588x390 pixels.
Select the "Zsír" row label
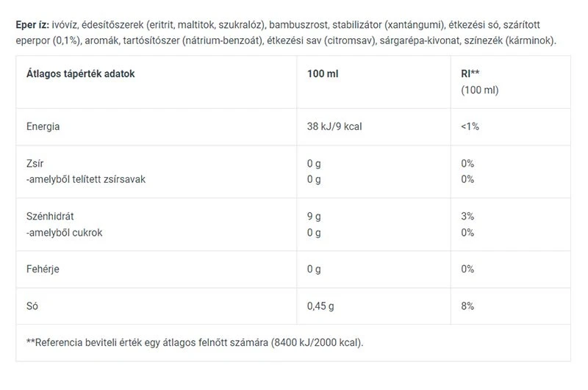coord(35,163)
